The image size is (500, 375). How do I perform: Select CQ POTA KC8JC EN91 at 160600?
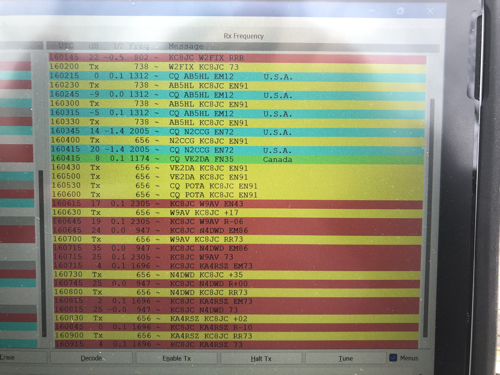(x=237, y=195)
